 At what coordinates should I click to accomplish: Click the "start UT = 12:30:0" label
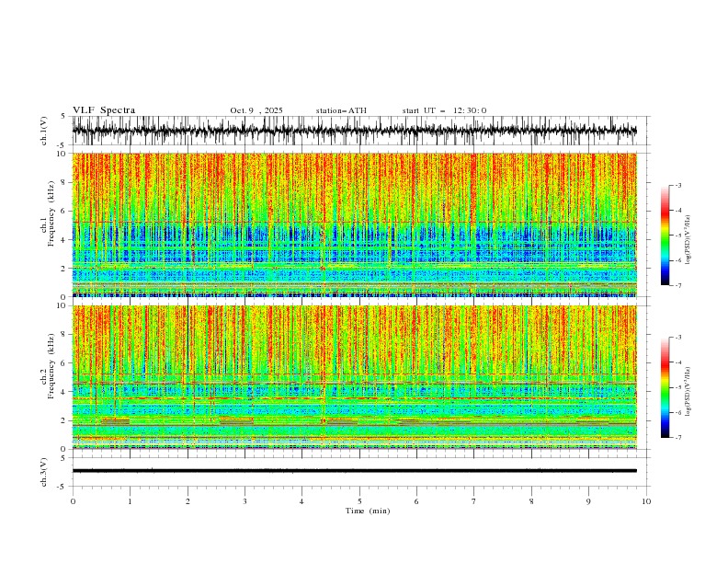(444, 110)
